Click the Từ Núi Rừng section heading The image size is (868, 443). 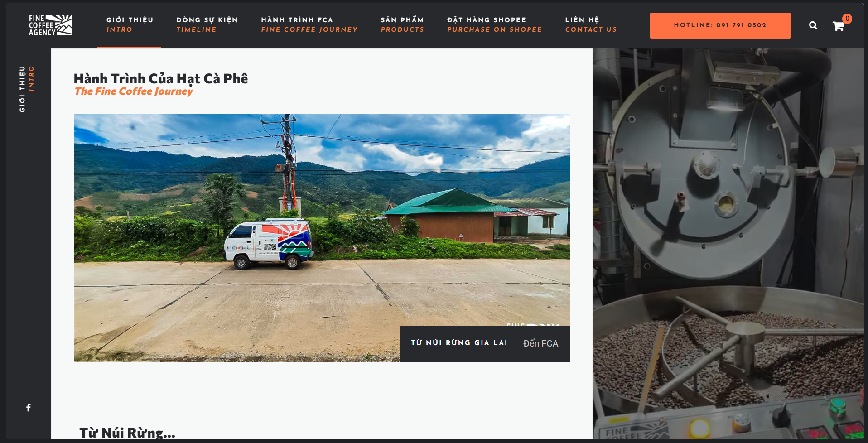(x=127, y=433)
